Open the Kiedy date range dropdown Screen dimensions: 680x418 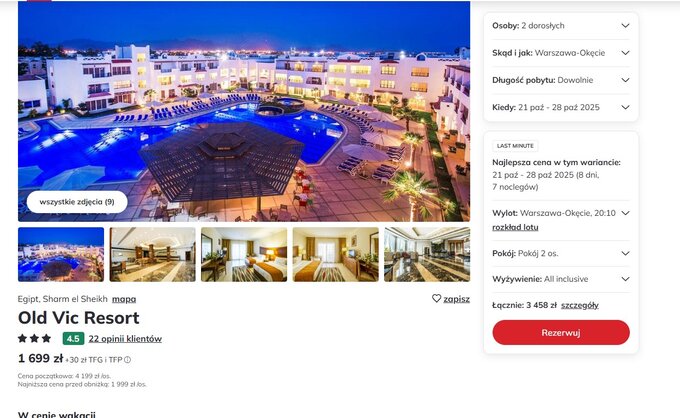click(561, 107)
